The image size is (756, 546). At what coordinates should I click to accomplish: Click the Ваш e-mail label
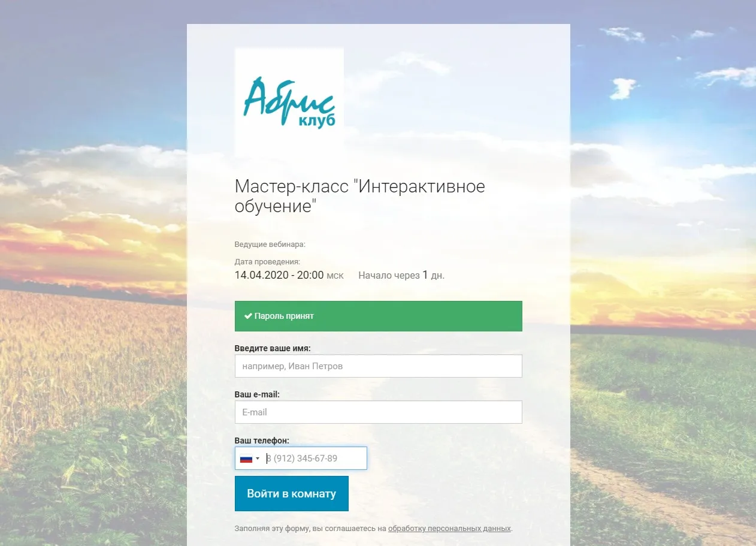258,394
